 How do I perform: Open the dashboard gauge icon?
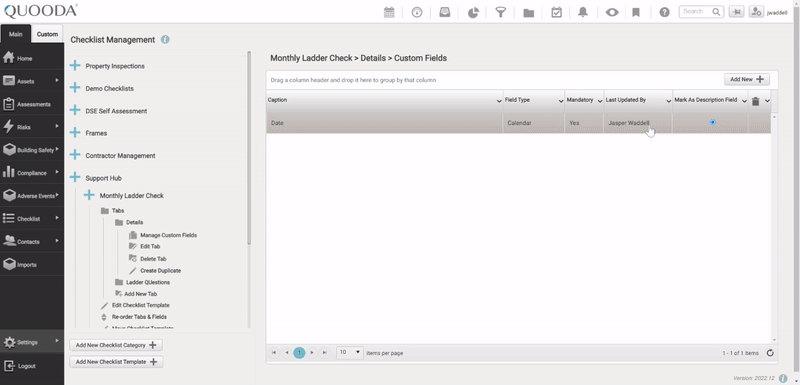tap(417, 12)
